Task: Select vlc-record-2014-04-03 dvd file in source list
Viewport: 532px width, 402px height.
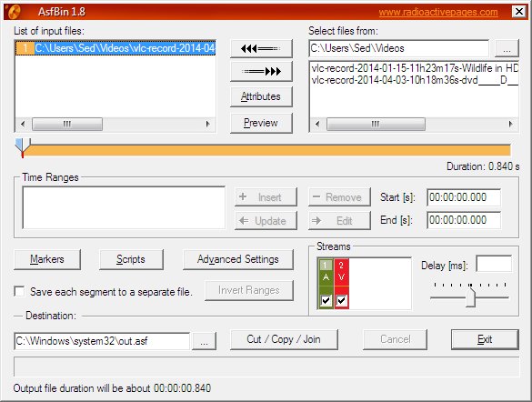Action: pos(415,80)
